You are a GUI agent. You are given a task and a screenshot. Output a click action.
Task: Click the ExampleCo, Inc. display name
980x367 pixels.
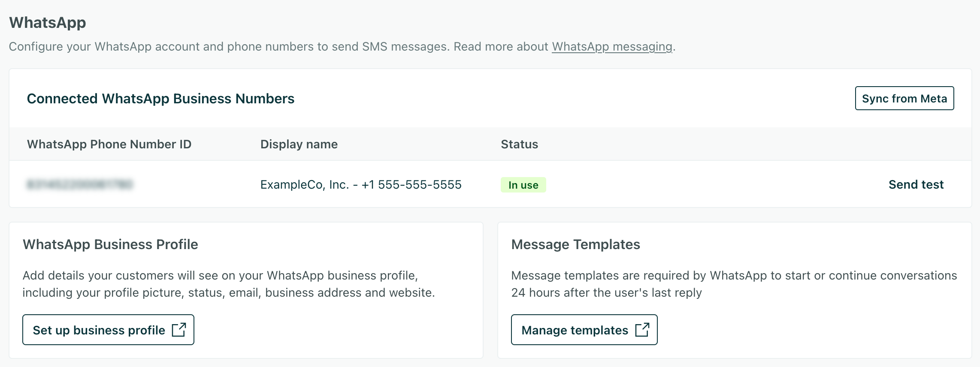click(362, 184)
